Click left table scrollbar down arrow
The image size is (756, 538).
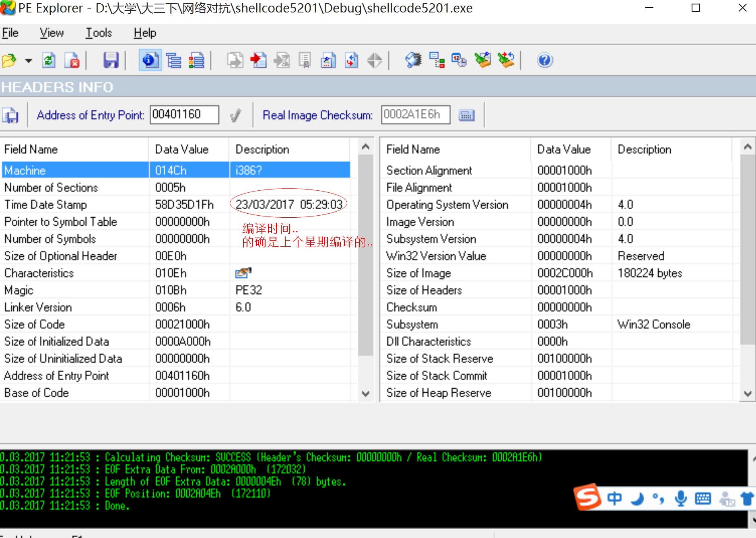(x=365, y=393)
